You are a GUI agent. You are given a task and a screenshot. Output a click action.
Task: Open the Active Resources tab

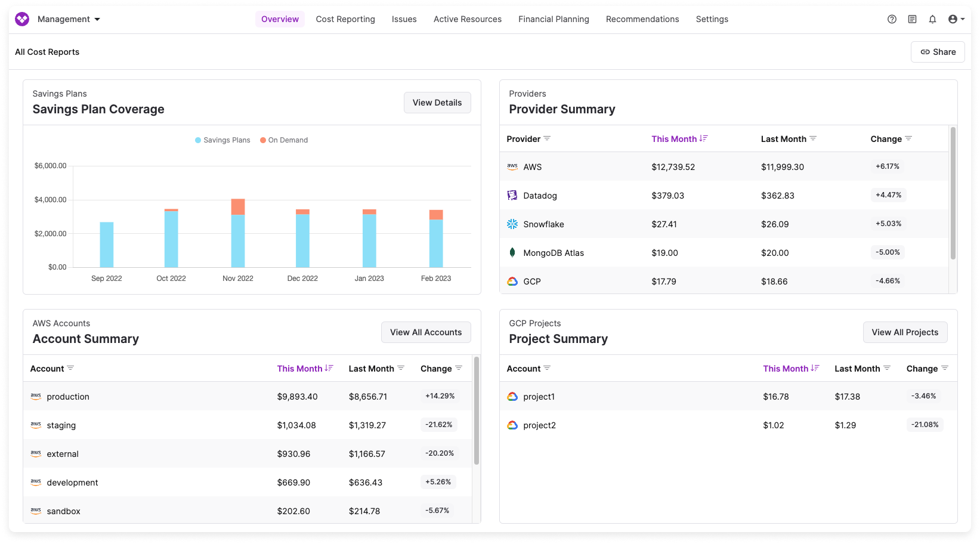click(x=468, y=19)
